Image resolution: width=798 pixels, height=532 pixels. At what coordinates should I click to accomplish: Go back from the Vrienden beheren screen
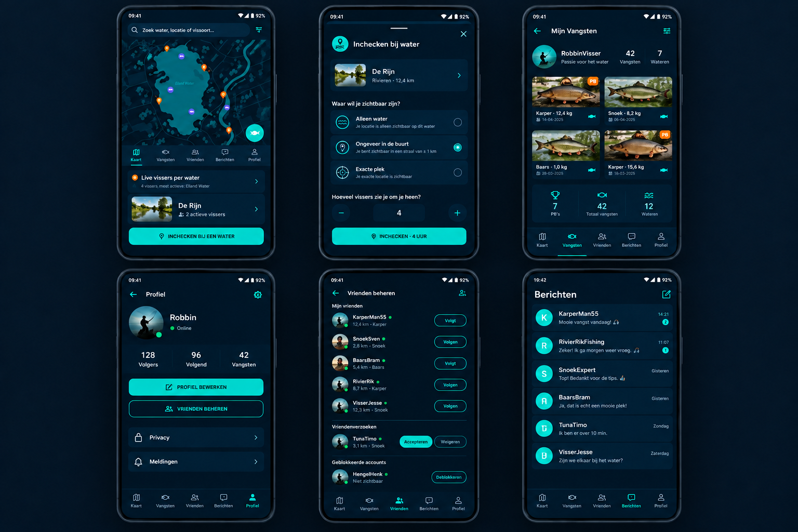point(336,293)
